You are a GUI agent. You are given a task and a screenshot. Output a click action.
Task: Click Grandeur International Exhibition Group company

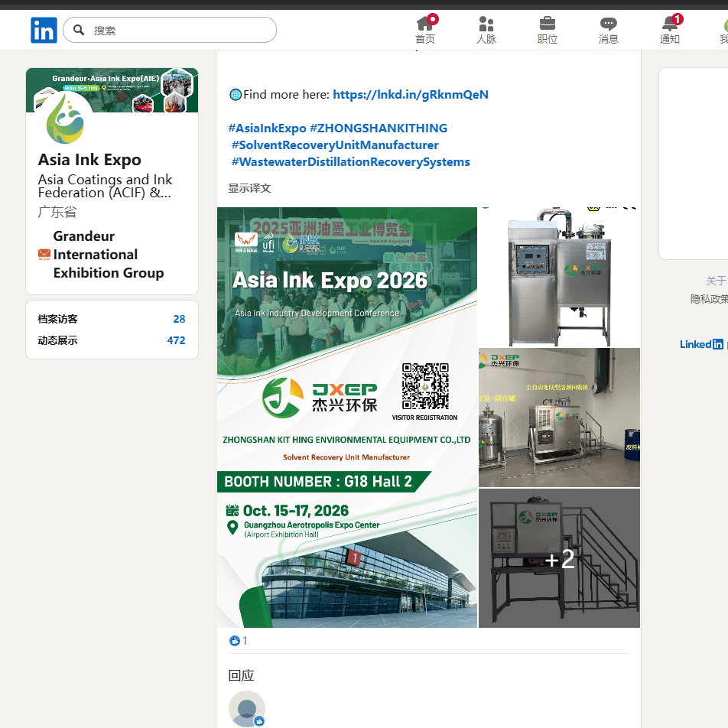click(x=108, y=255)
